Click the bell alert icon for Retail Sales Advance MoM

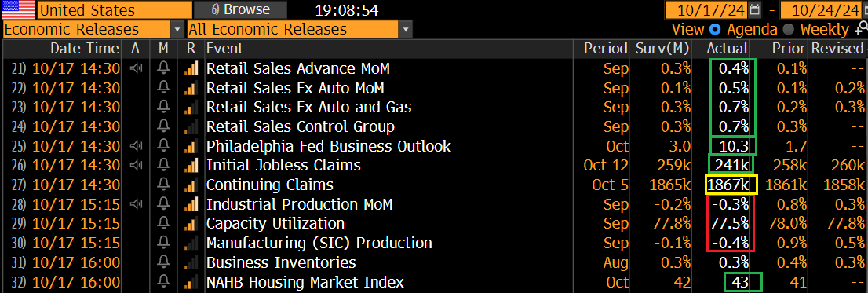(163, 68)
